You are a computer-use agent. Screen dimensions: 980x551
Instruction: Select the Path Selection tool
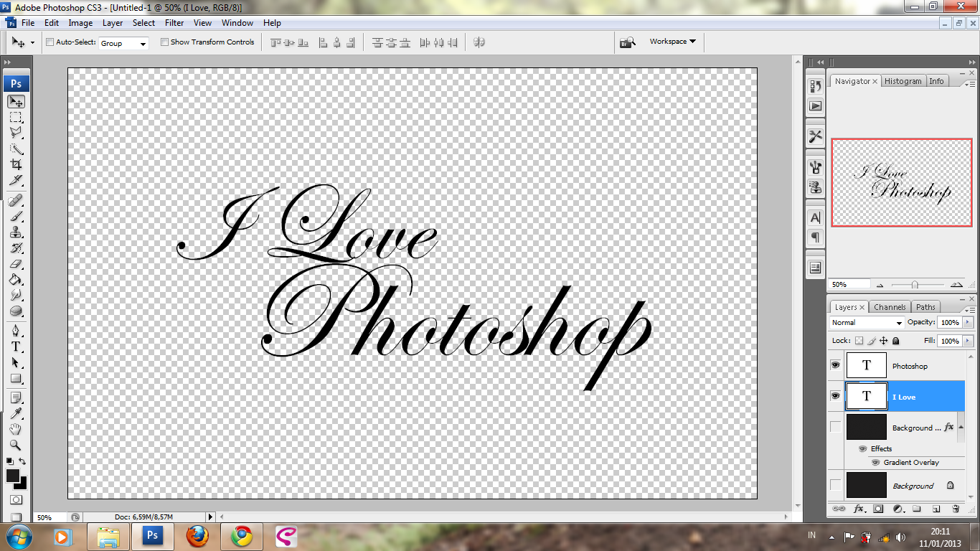coord(16,362)
